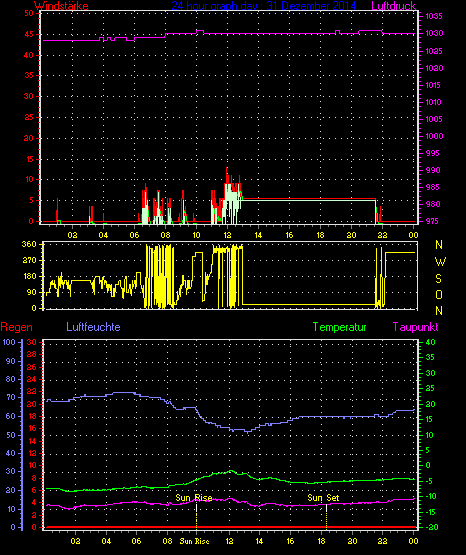Select the S compass direction letter
466x555 pixels.
(438, 279)
